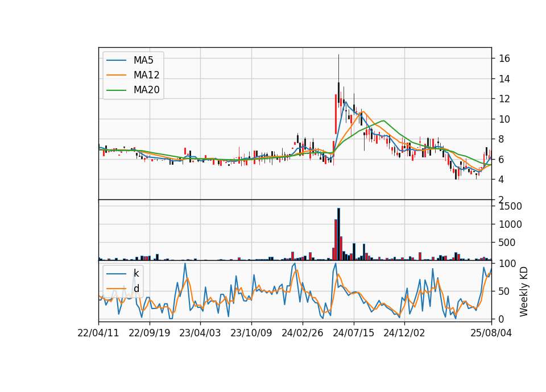This screenshot has width=546, height=392.
Task: Click the price axis value 8
Action: coord(502,139)
